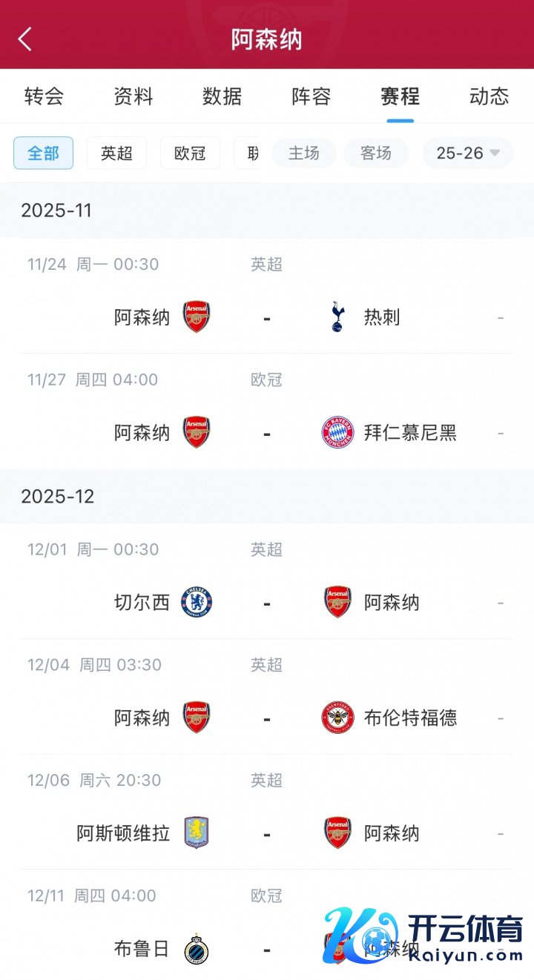Image resolution: width=534 pixels, height=980 pixels.
Task: Open the 数据 tab
Action: pyautogui.click(x=222, y=96)
